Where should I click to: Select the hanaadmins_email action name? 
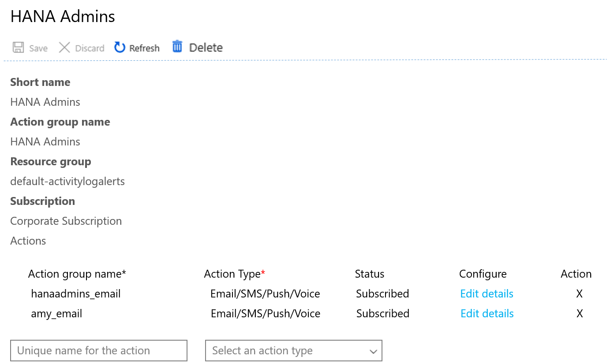coord(76,294)
